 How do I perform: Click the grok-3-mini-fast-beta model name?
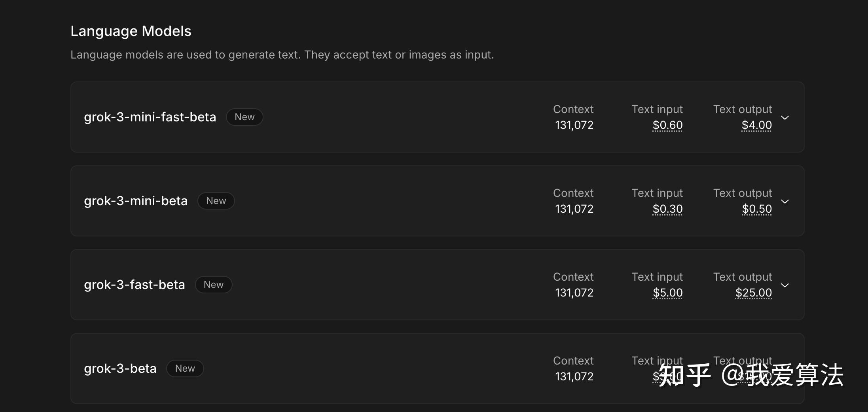(x=150, y=117)
